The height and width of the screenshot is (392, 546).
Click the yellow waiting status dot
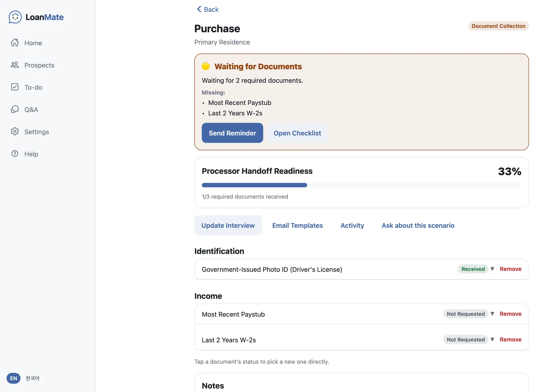(x=206, y=66)
